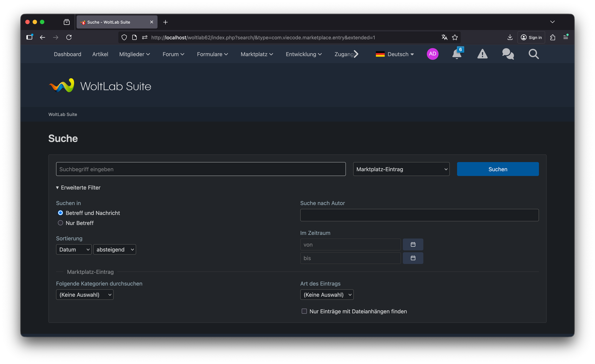Open the conversations chat bubbles icon
The height and width of the screenshot is (364, 595).
[x=508, y=54]
